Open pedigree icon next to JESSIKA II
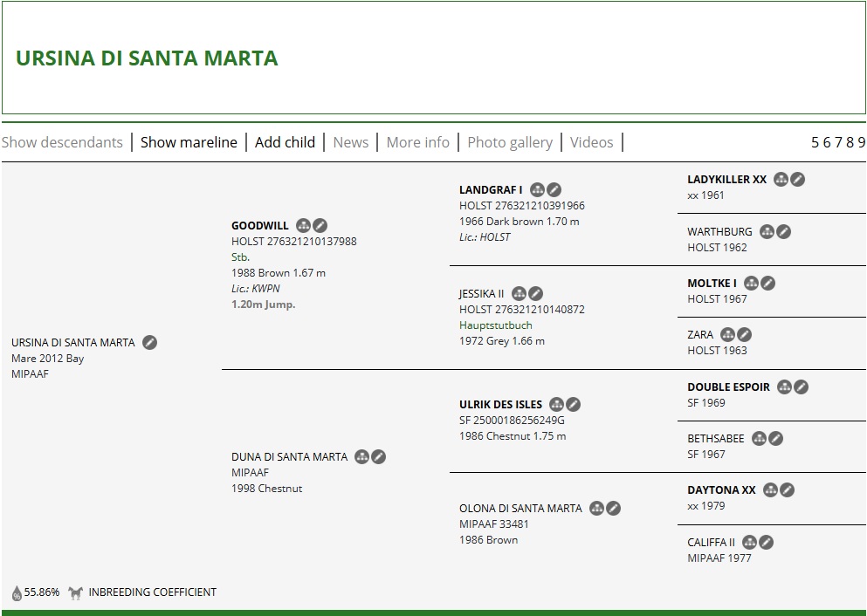The image size is (867, 616). (x=519, y=293)
